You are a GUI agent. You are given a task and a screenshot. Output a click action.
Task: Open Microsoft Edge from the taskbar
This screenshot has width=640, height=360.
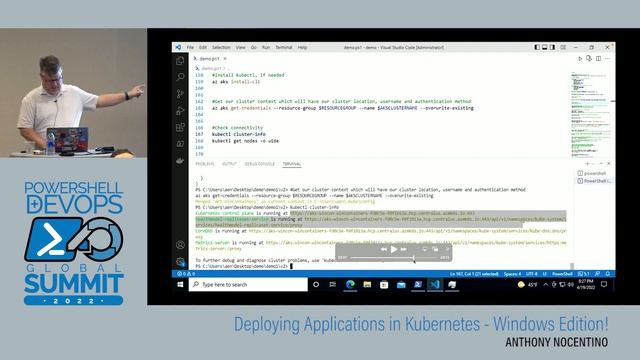click(x=350, y=284)
